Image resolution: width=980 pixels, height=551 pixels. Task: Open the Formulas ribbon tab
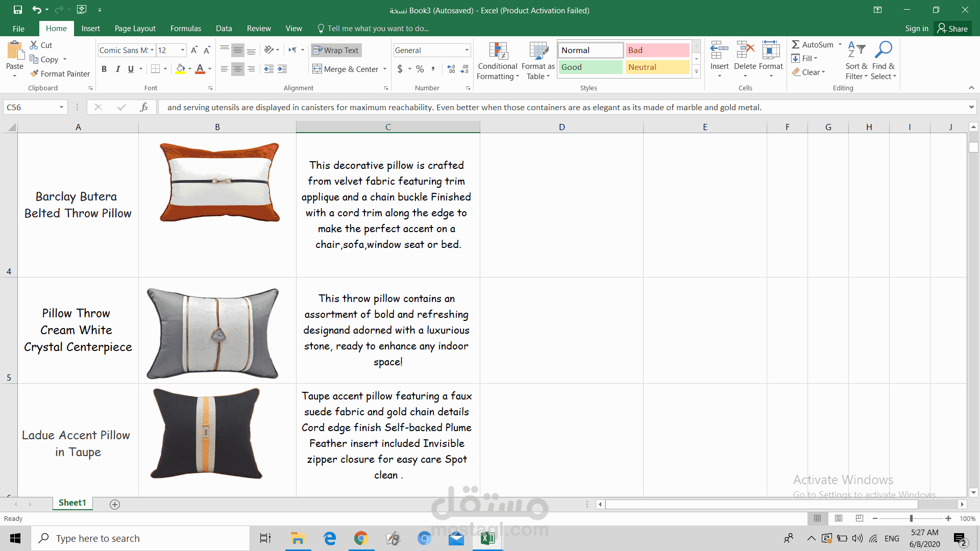coord(185,29)
